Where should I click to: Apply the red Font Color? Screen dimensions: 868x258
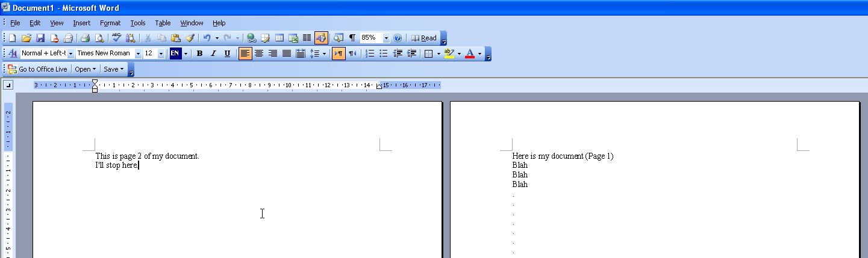(470, 54)
